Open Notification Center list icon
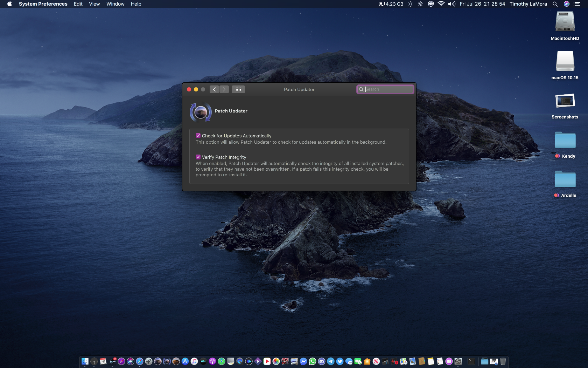The width and height of the screenshot is (588, 368). 577,4
